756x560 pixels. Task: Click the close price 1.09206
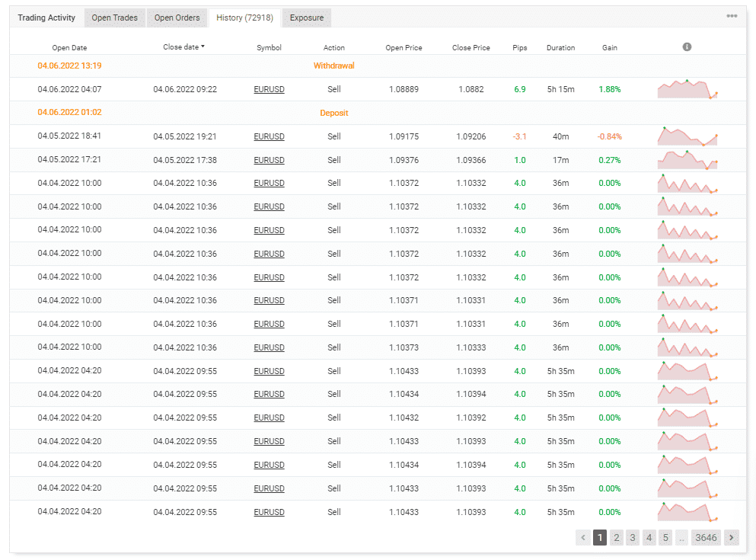(471, 136)
